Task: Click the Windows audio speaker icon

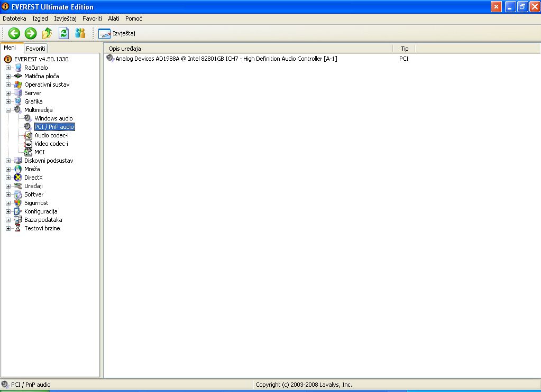Action: tap(28, 118)
